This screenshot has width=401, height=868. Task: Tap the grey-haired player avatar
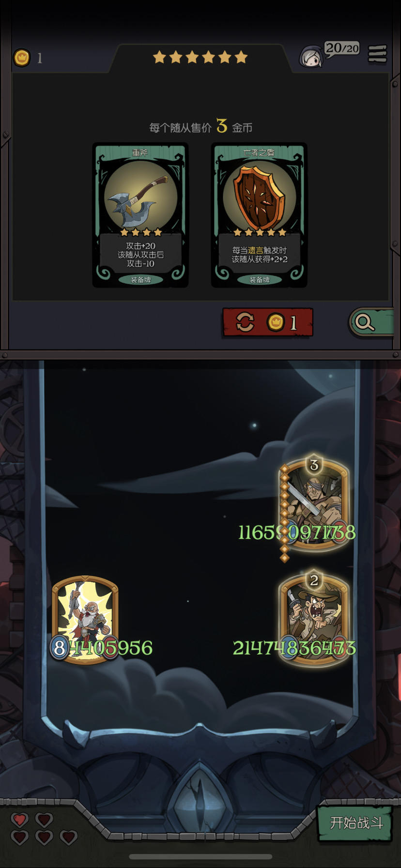click(x=311, y=57)
